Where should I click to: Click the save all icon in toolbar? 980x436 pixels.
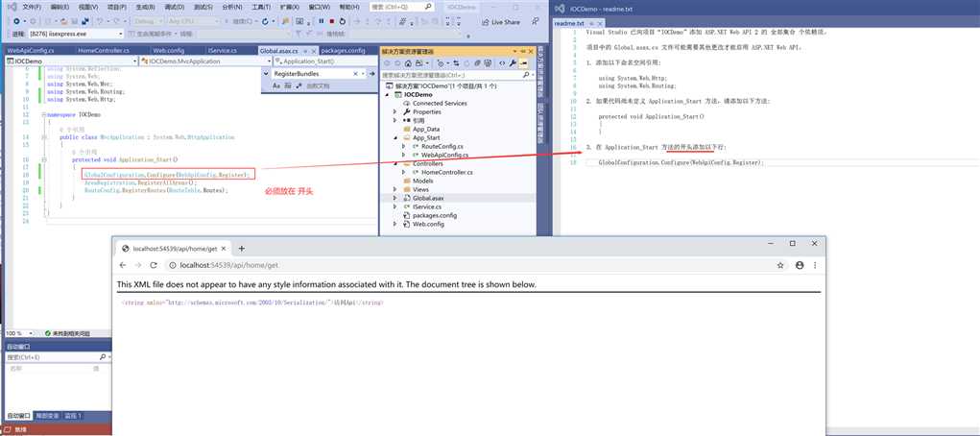click(84, 21)
